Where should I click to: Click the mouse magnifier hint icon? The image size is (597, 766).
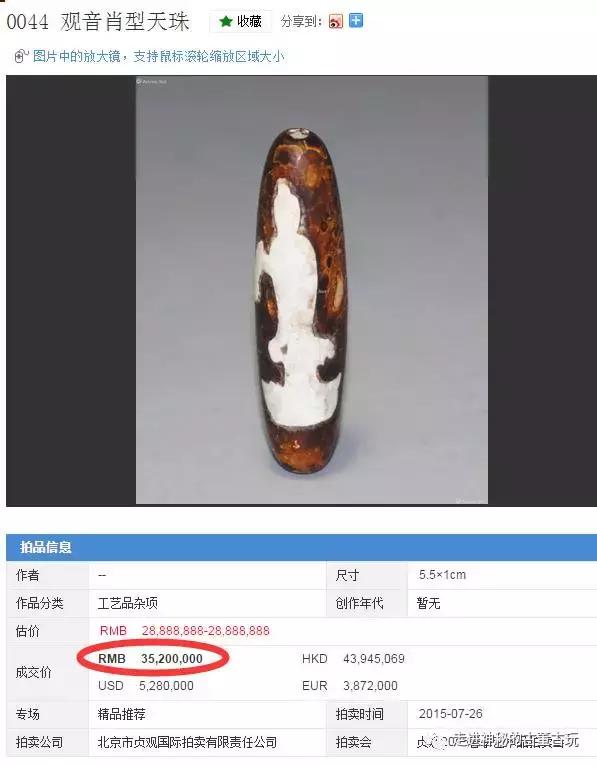pos(21,57)
